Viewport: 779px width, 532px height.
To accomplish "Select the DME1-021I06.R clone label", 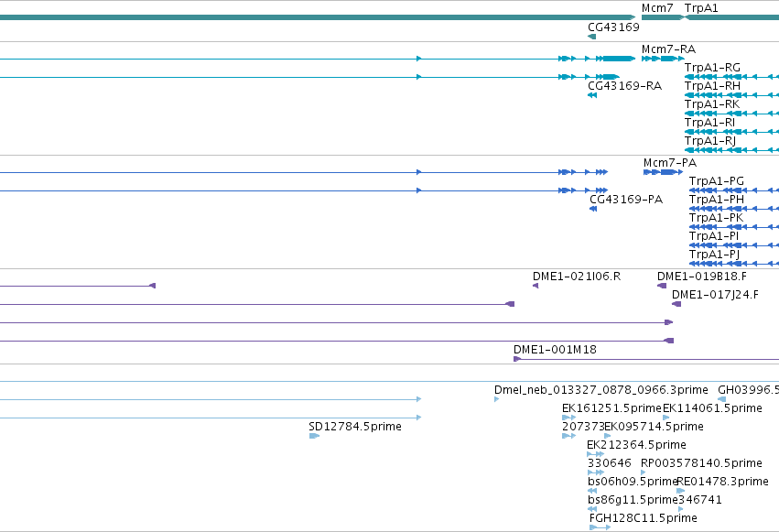I will (577, 277).
